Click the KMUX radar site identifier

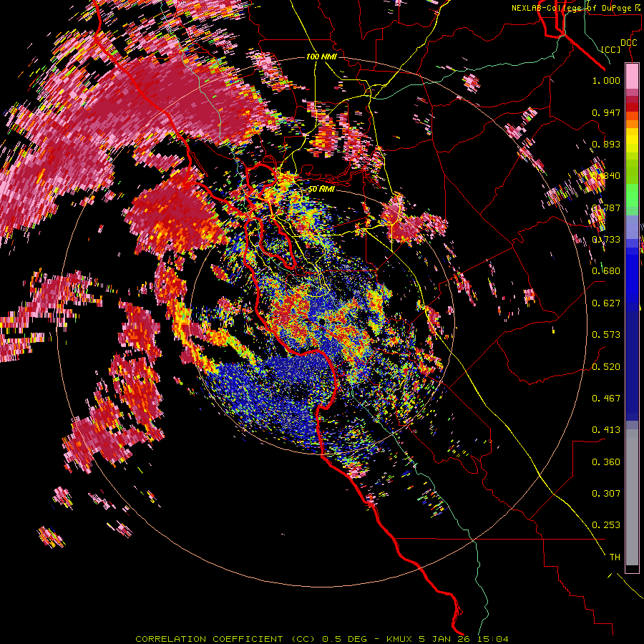click(x=399, y=639)
